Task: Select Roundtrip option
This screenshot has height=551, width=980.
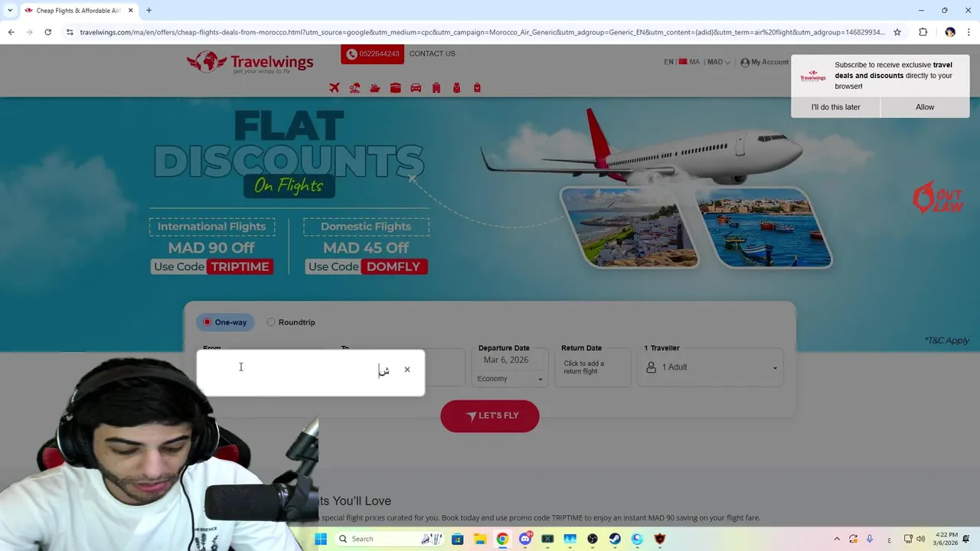Action: (291, 322)
